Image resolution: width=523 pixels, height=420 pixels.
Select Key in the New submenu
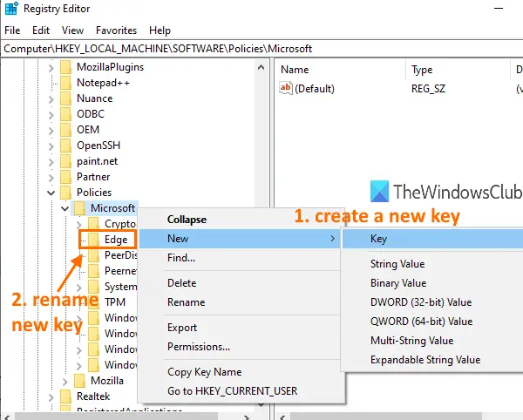tap(432, 239)
